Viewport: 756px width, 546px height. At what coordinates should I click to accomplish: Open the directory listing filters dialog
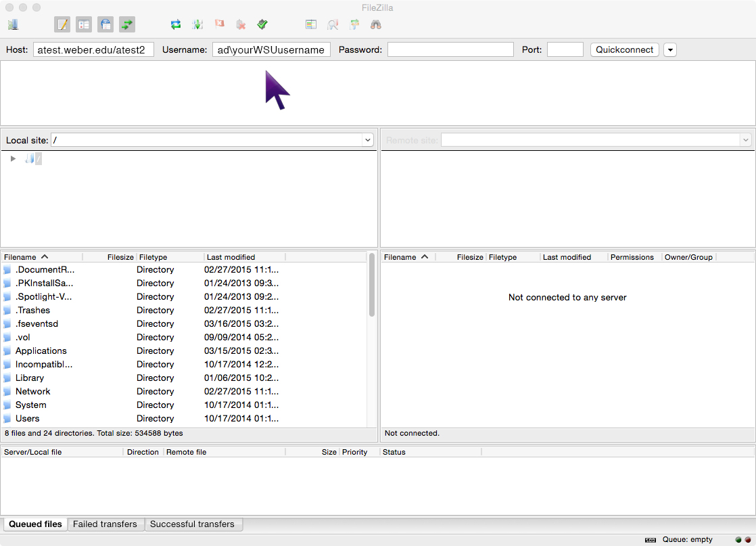(311, 24)
